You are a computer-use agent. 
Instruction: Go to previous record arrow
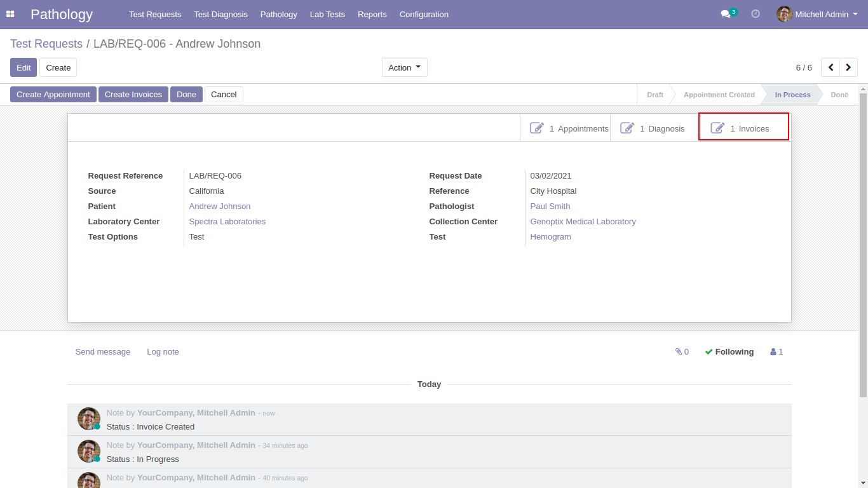(x=831, y=67)
